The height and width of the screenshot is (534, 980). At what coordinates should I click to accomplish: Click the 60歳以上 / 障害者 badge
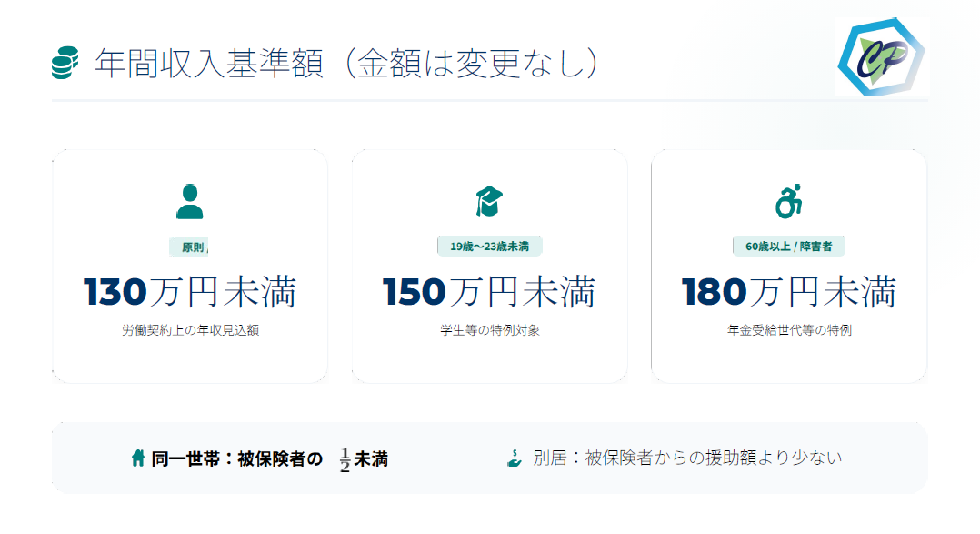click(789, 247)
